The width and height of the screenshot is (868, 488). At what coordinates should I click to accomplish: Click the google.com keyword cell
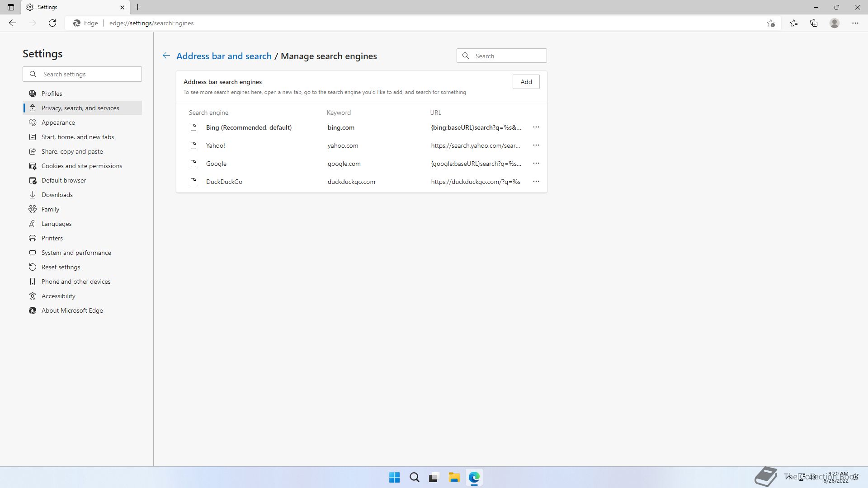click(x=344, y=164)
